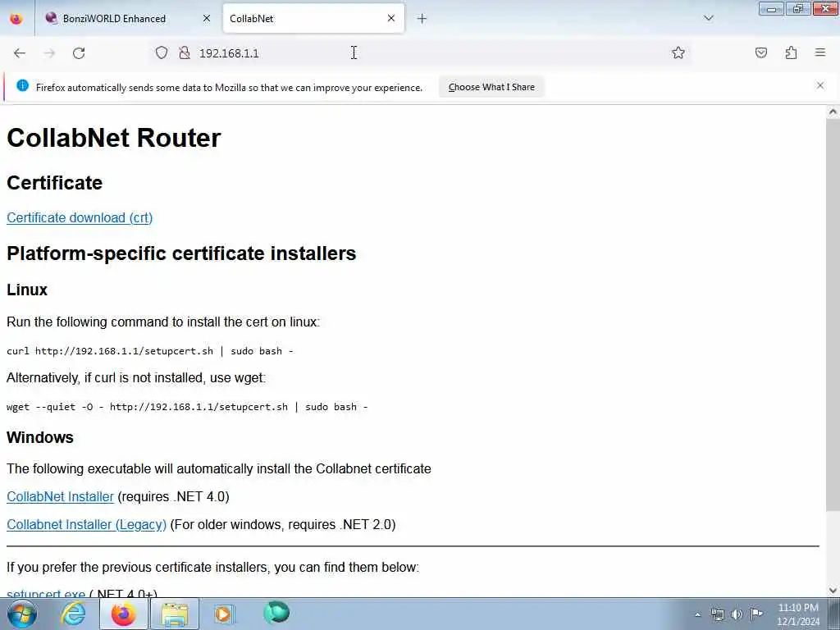The image size is (840, 630).
Task: Show hidden system tray icons arrow
Action: (697, 614)
